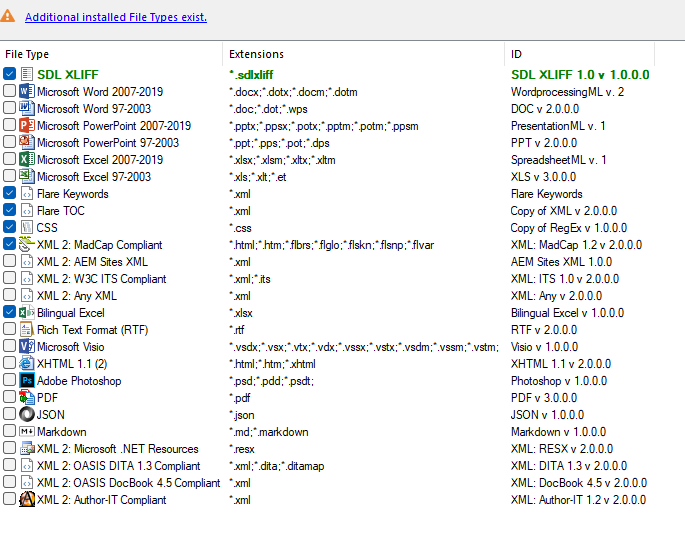Click the 'SDL XLIFF 1.0 v 1.0.0.0' ID cell

click(580, 75)
